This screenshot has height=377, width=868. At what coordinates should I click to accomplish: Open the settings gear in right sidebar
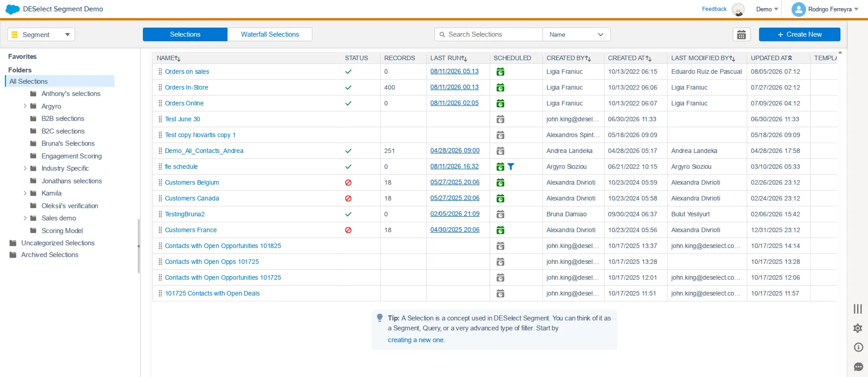click(858, 328)
